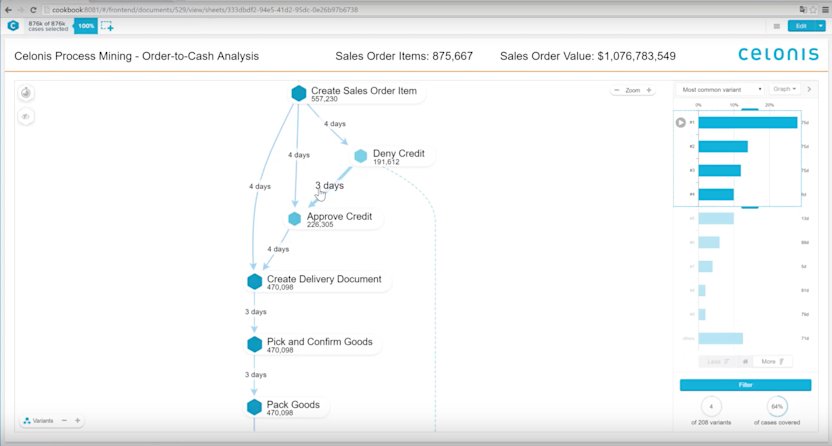832x446 pixels.
Task: Select the fifth faded variant bar
Action: pos(716,218)
